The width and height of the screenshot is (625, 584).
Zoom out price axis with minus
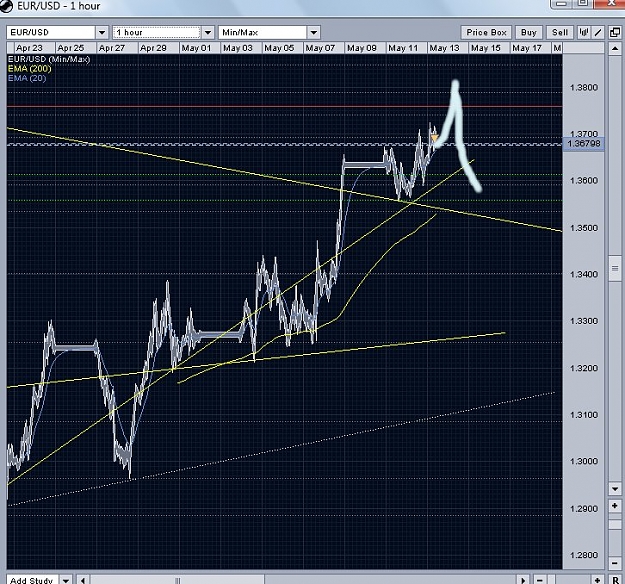point(614,563)
